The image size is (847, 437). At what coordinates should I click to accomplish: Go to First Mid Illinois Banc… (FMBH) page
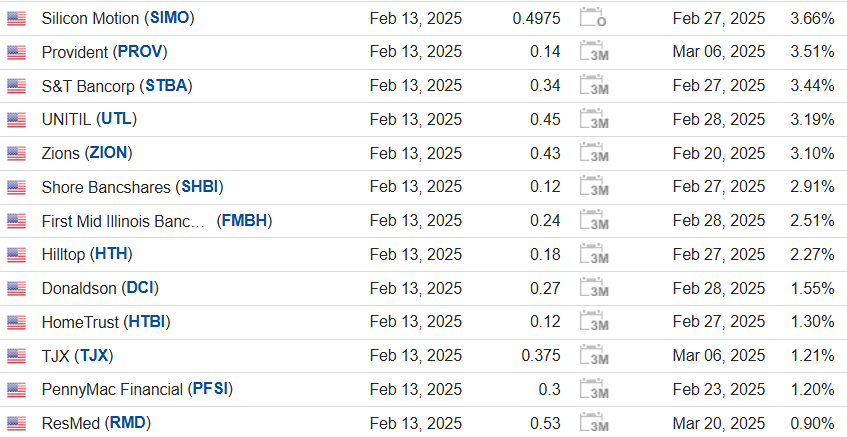pos(157,221)
